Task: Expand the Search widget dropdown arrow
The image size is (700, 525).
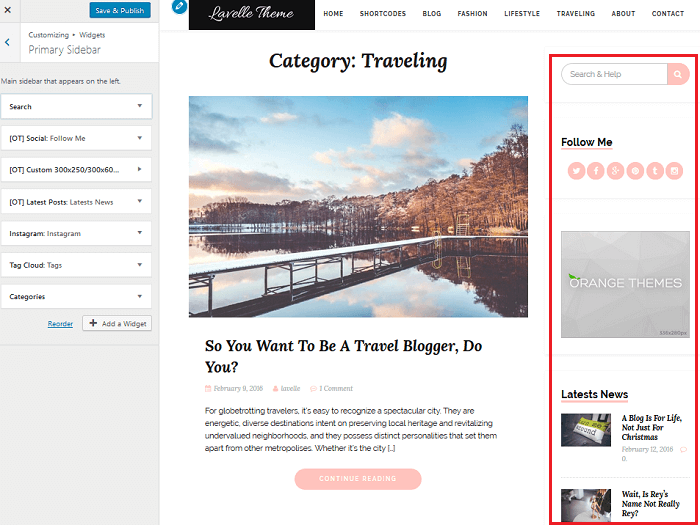Action: click(140, 106)
